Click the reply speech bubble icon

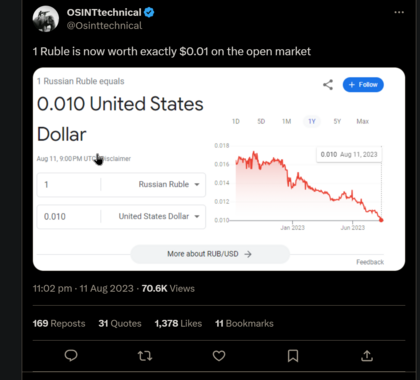(x=71, y=356)
